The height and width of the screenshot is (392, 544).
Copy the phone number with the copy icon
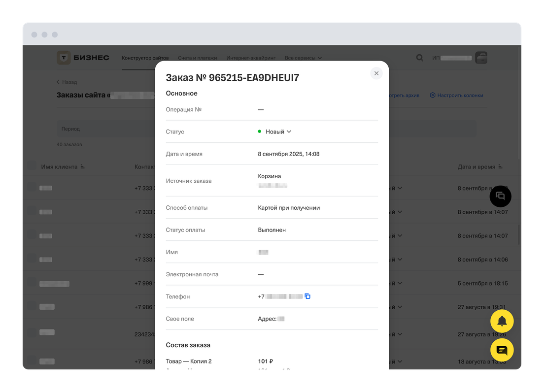coord(307,296)
